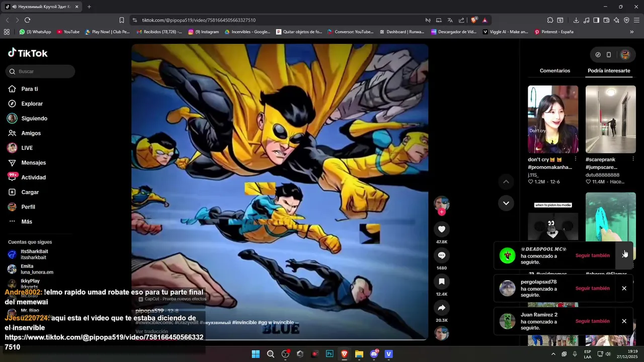
Task: Dismiss Juan Ramirez 2 follow notification
Action: (624, 321)
